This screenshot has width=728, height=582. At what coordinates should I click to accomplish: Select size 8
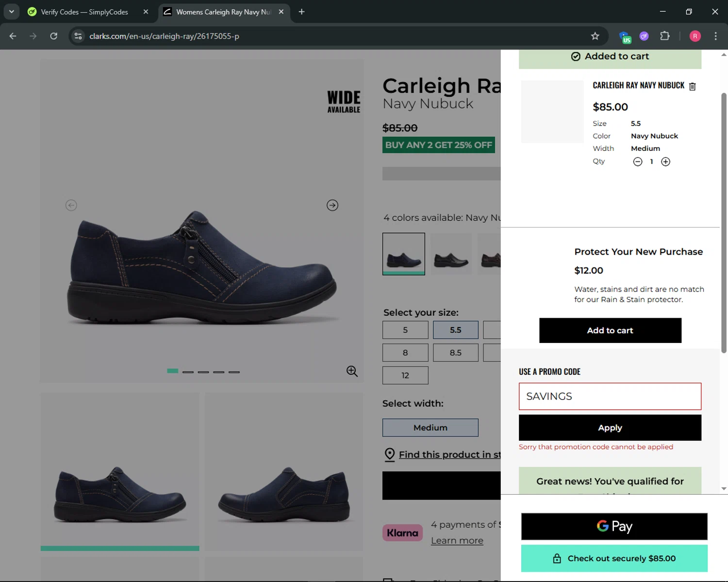(405, 353)
